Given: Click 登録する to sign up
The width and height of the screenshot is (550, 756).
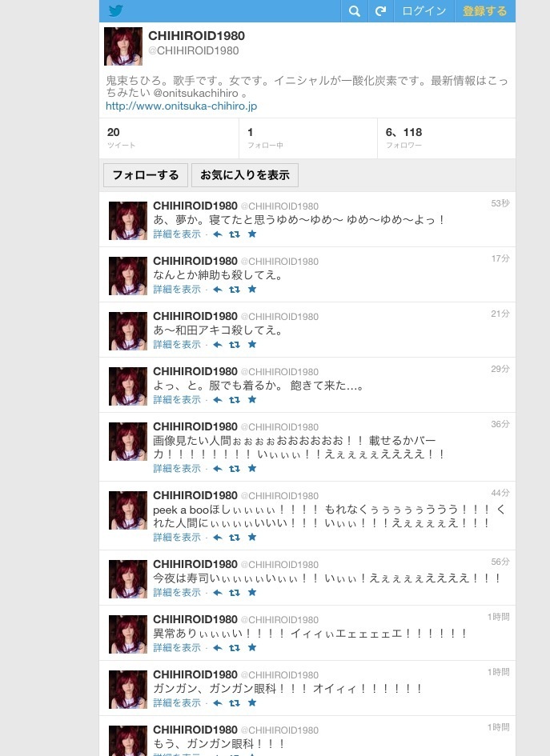Looking at the screenshot, I should pos(485,11).
